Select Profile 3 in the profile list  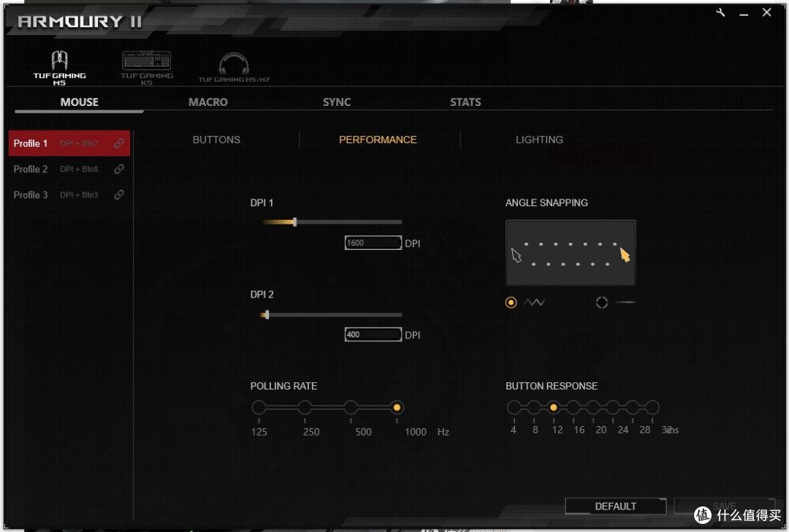click(x=69, y=195)
